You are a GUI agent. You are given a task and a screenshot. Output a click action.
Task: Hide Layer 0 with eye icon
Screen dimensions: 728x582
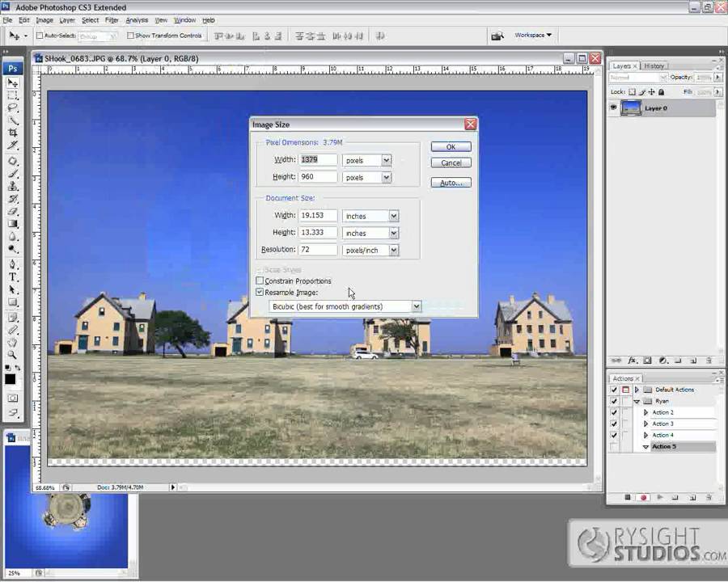coord(613,108)
